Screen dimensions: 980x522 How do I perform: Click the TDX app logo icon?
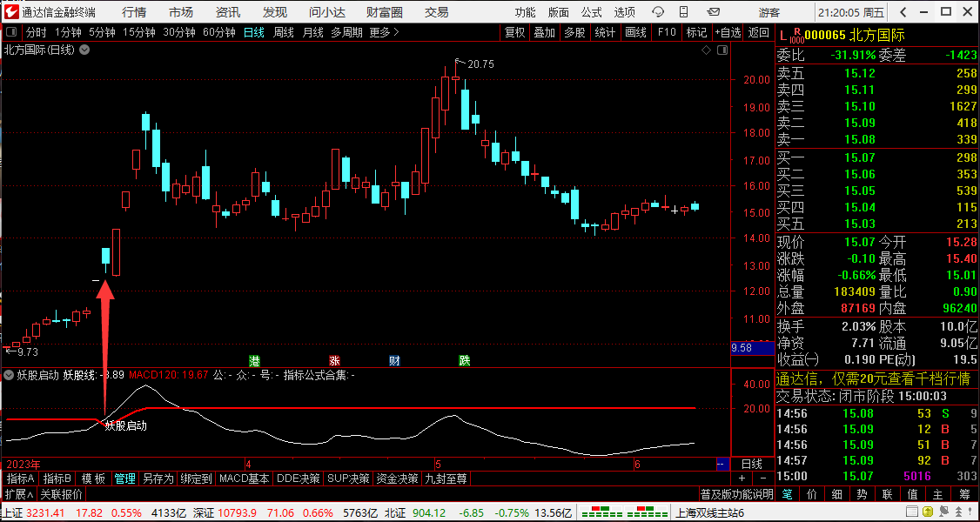click(10, 11)
